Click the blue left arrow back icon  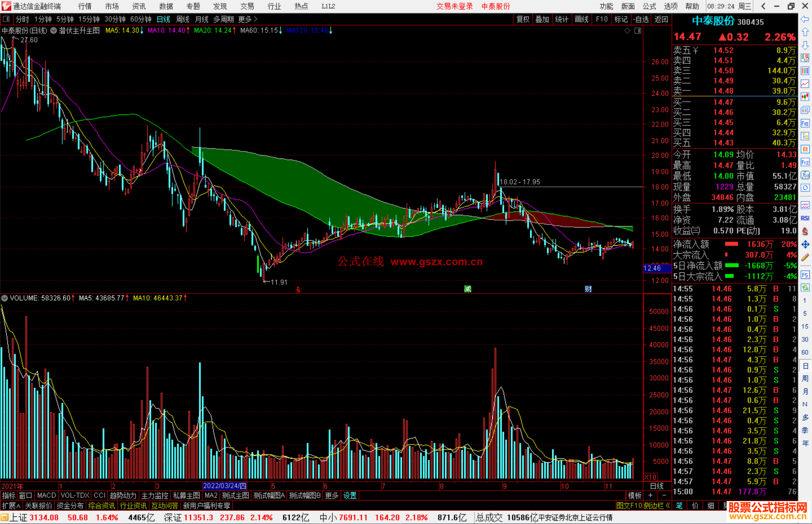(805, 19)
